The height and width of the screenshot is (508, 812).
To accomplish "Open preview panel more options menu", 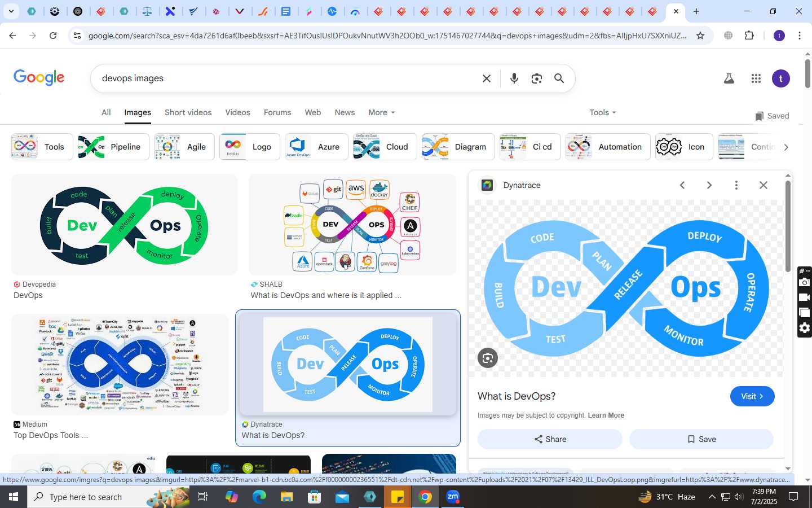I will pyautogui.click(x=736, y=185).
